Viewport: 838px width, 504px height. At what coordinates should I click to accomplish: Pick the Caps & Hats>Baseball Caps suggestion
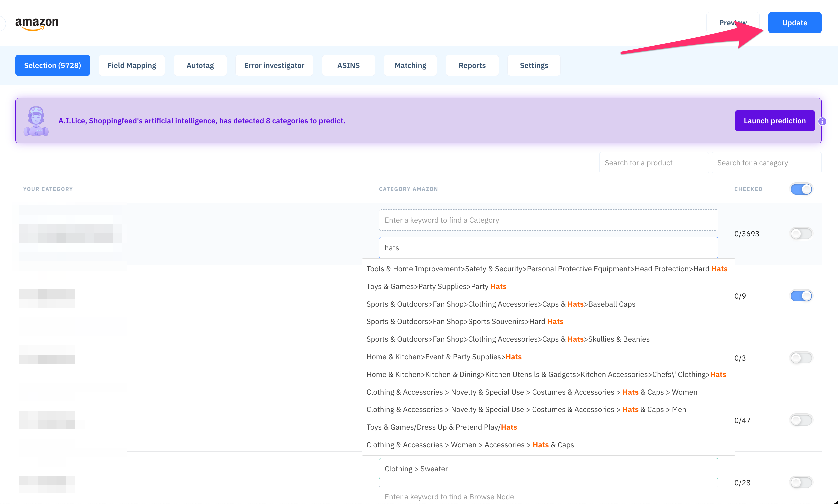point(548,304)
